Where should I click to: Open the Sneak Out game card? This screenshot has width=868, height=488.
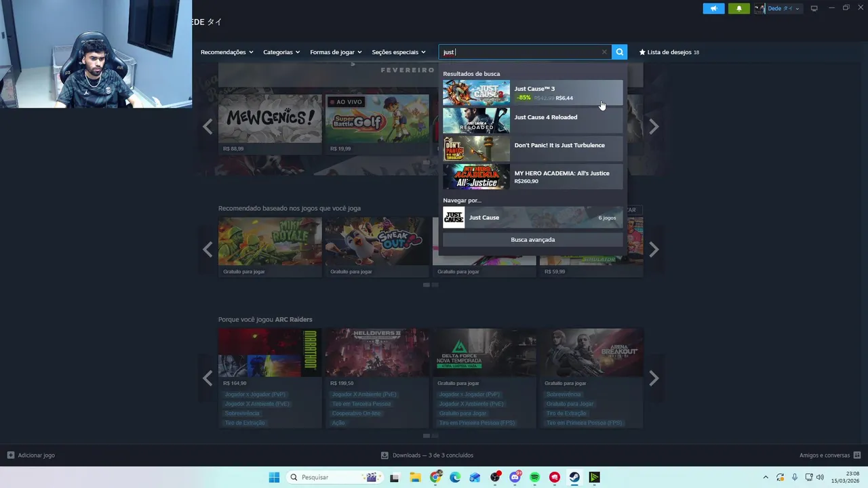pos(377,247)
